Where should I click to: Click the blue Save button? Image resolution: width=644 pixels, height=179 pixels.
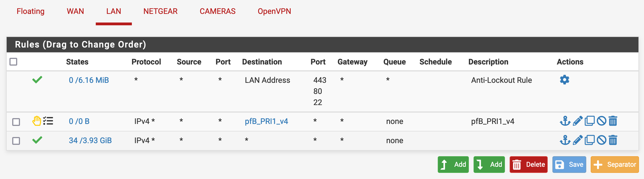point(569,165)
